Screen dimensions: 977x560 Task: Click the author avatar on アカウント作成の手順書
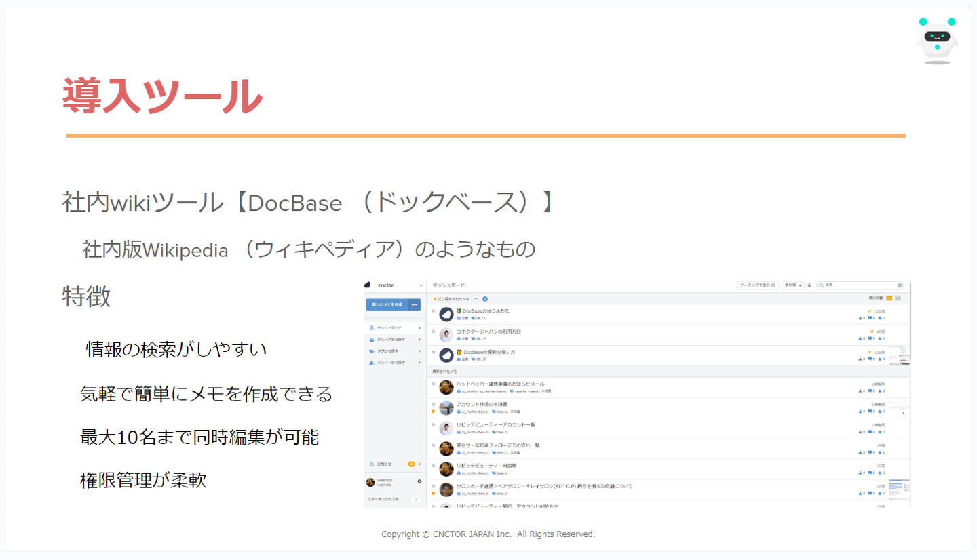(446, 407)
